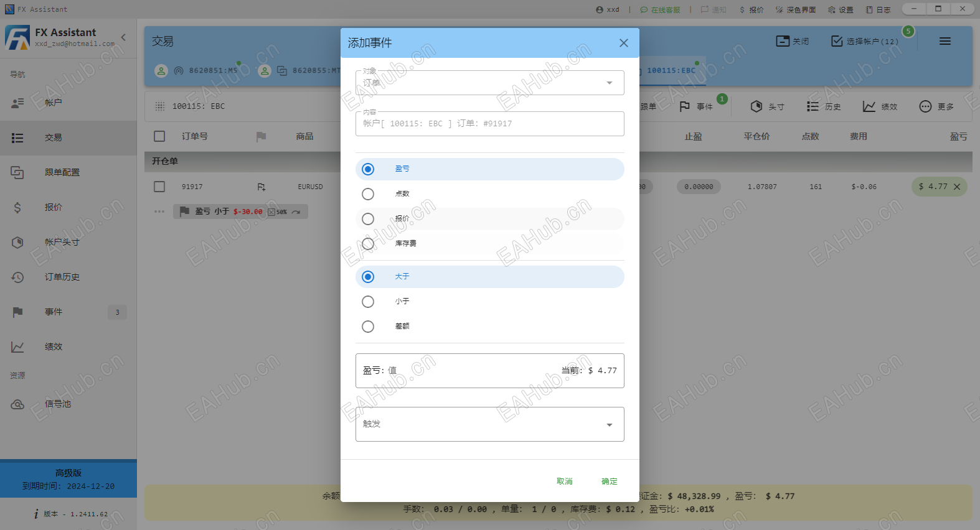Open 信号池 in the sidebar
This screenshot has width=980, height=530.
click(68, 404)
